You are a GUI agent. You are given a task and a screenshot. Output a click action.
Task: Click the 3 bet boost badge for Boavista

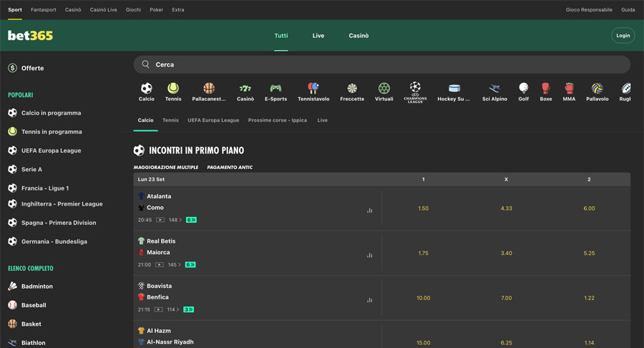click(188, 309)
